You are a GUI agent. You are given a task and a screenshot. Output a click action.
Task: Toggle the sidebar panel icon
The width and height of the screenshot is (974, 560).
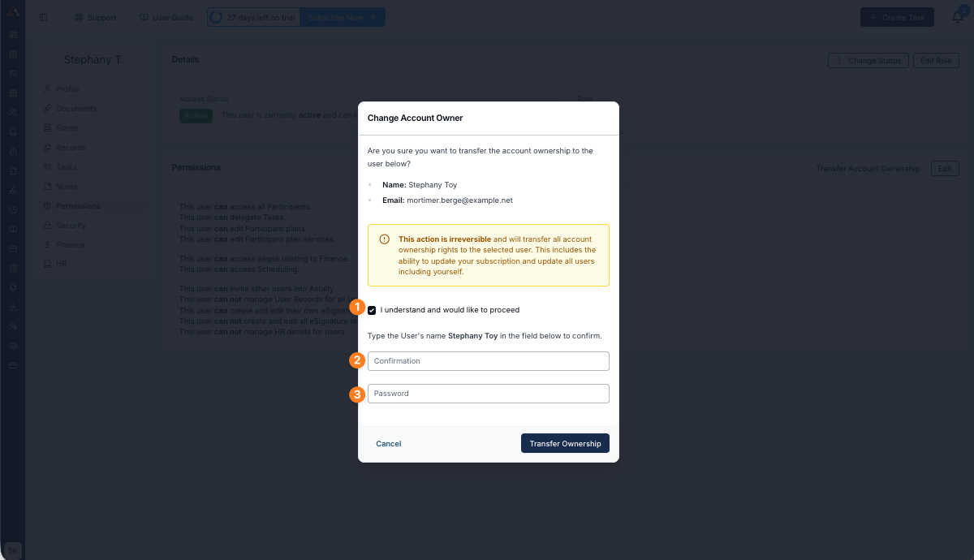point(43,17)
